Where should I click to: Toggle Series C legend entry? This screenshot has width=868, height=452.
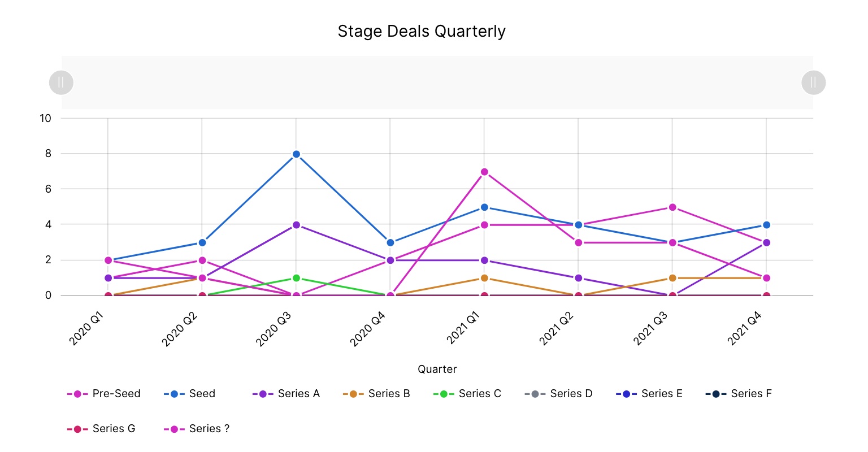tap(467, 394)
